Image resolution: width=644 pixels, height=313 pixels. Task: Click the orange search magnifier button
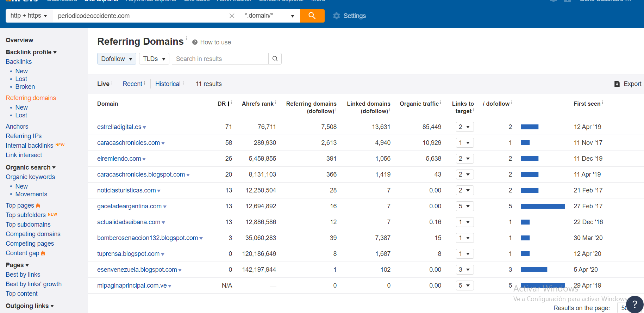(x=312, y=16)
